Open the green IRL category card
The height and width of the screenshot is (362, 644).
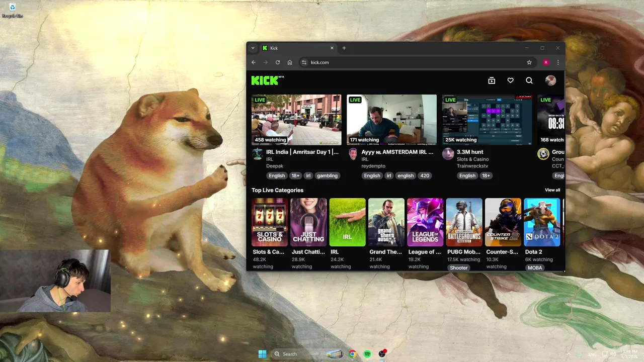347,222
